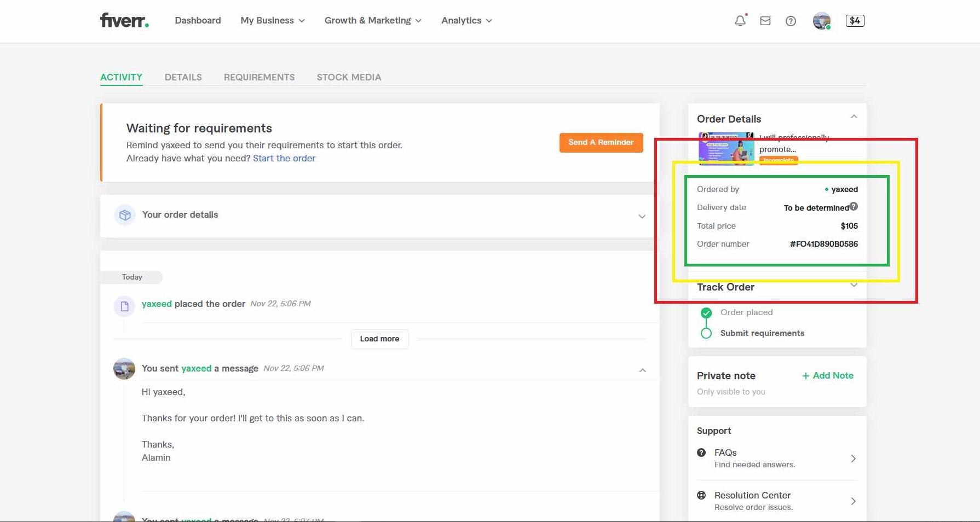Switch to the Stock Media tab
The image size is (980, 522).
click(349, 77)
